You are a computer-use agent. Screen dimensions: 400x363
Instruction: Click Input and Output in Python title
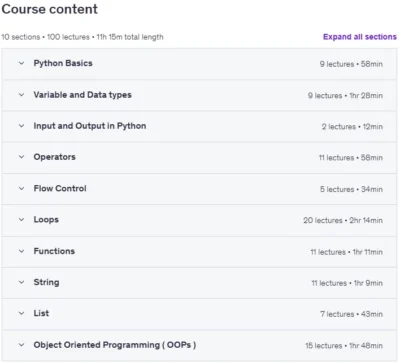click(x=90, y=126)
